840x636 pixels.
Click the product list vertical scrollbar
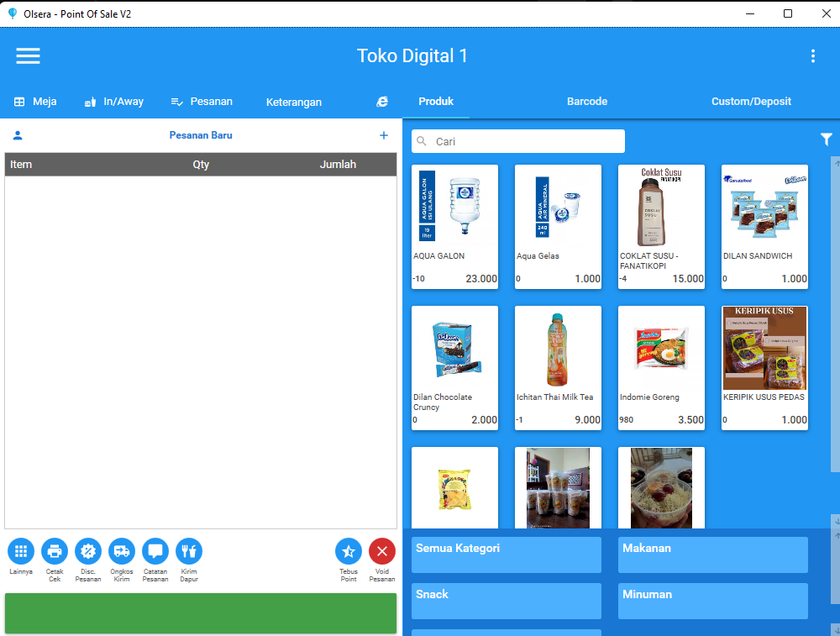click(835, 314)
